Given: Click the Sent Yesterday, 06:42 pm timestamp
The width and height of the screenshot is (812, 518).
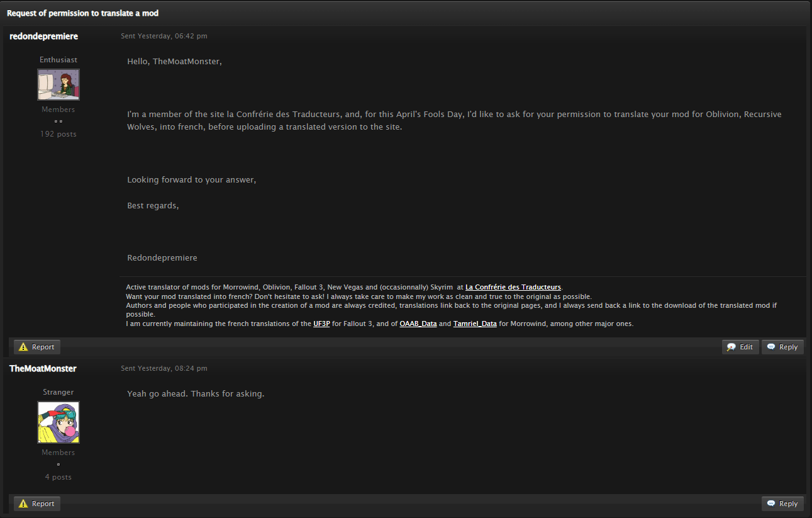Looking at the screenshot, I should (164, 37).
